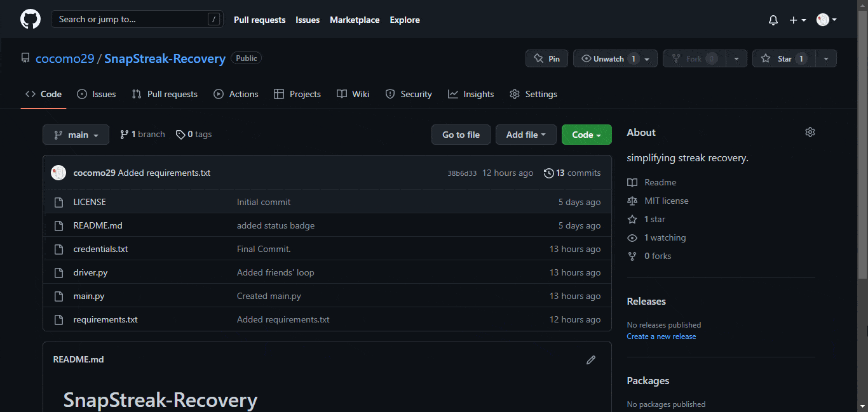Open the notifications bell
Screen dimensions: 868x412
pos(773,20)
